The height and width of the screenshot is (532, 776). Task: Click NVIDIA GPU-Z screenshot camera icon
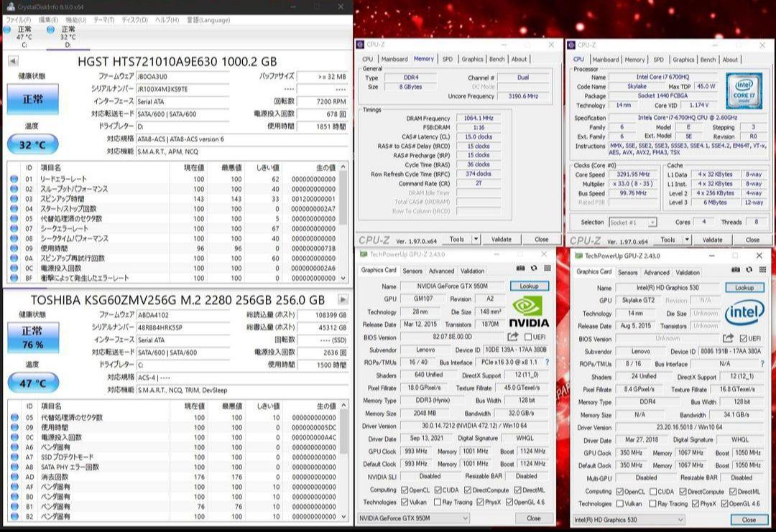(x=521, y=269)
